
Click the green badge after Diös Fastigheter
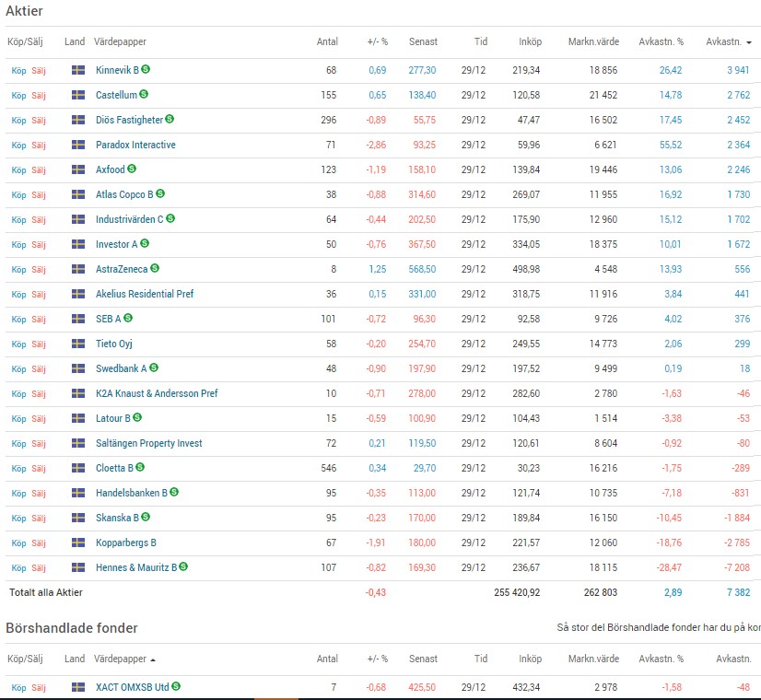pyautogui.click(x=170, y=119)
